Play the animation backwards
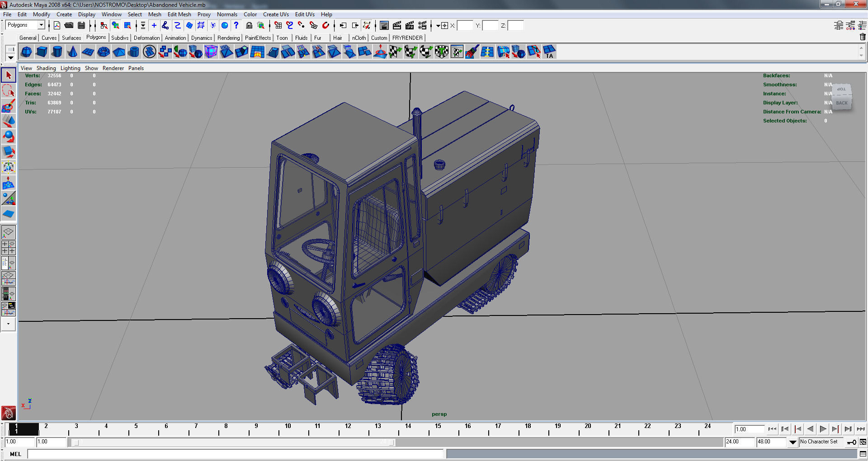Image resolution: width=868 pixels, height=461 pixels. click(x=811, y=429)
